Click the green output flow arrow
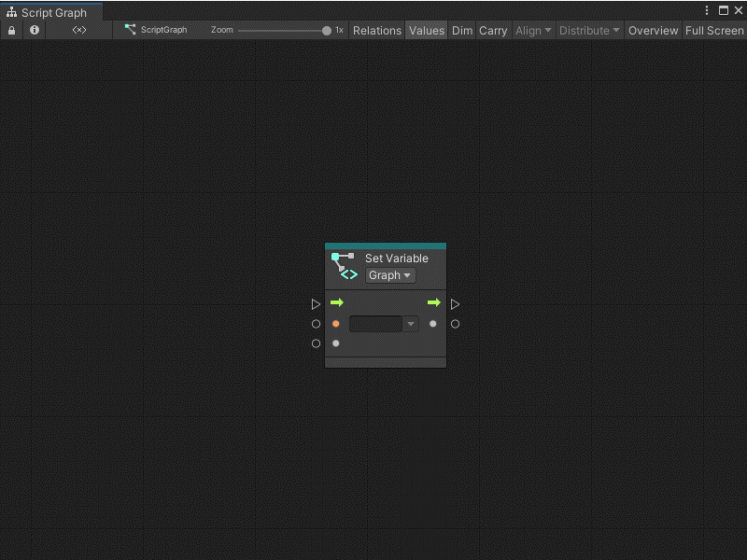747x560 pixels. (x=434, y=302)
